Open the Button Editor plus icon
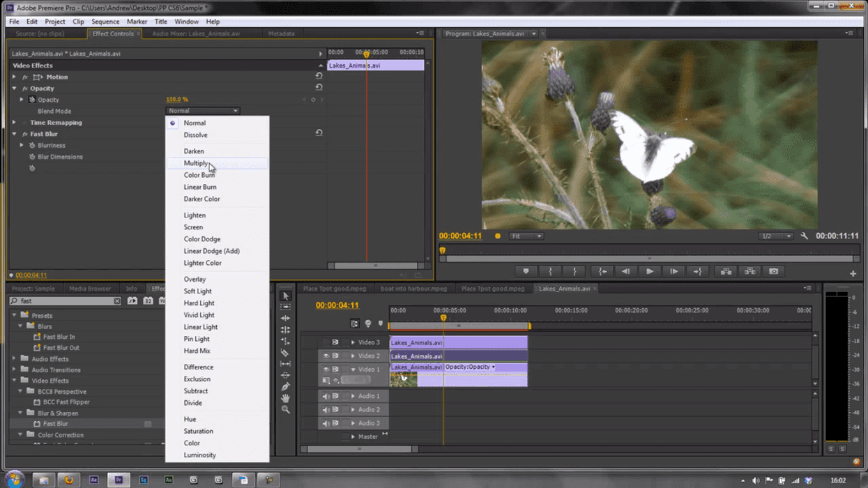 pyautogui.click(x=853, y=274)
